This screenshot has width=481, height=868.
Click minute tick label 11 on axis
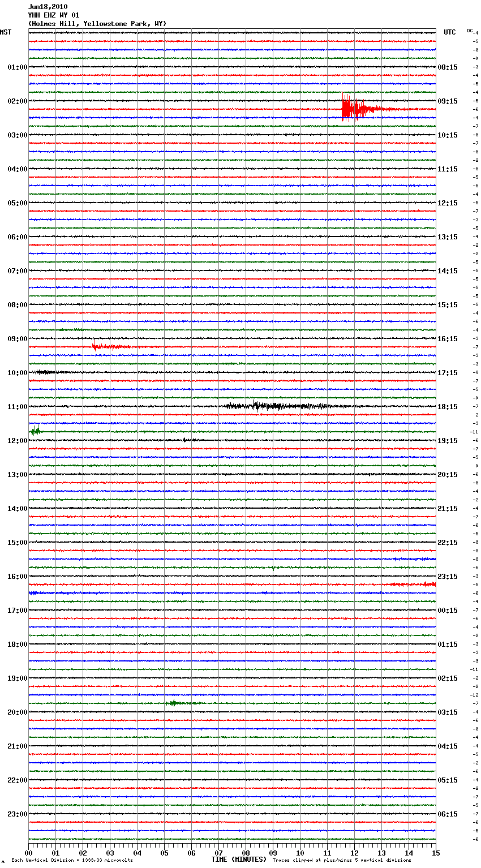(327, 853)
